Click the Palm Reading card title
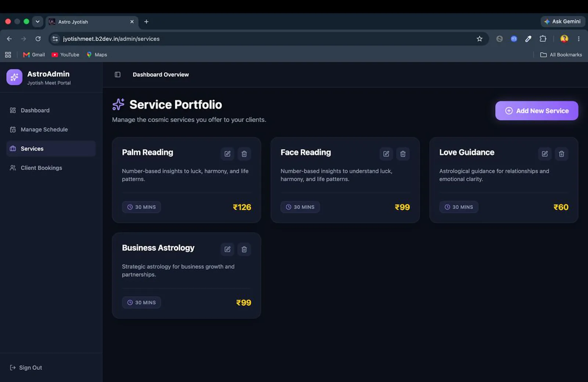588x382 pixels. pos(147,152)
